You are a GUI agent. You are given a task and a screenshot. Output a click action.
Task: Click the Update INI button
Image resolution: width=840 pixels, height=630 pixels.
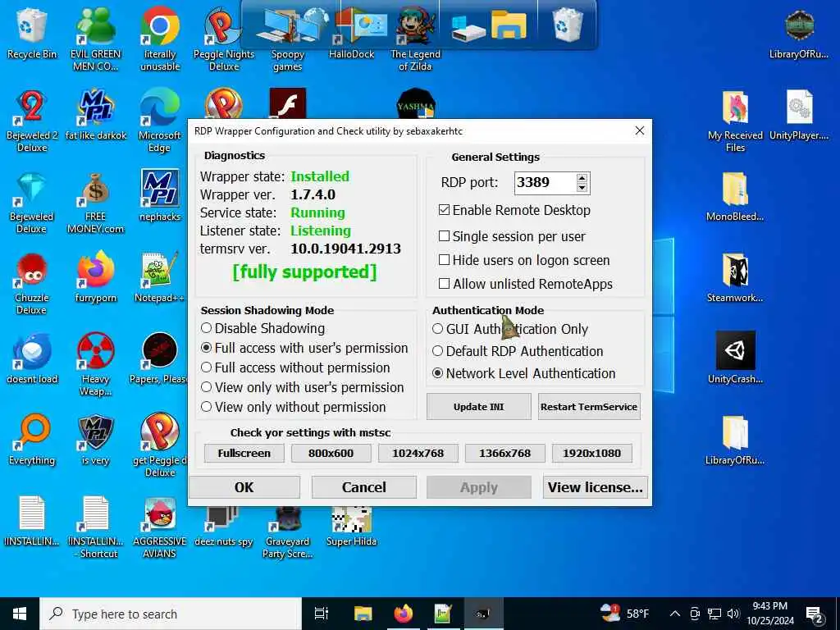(x=478, y=407)
